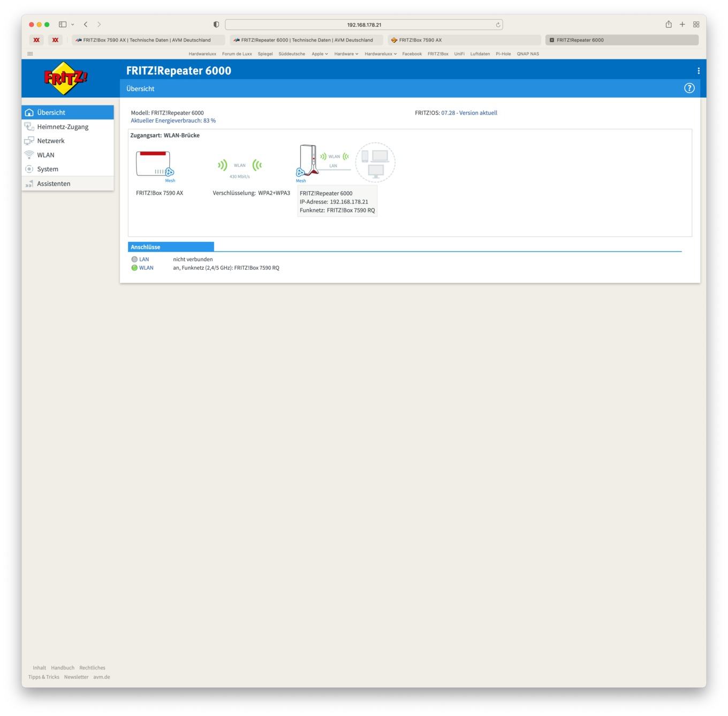This screenshot has height=716, width=728.
Task: Open the bookmarks grid icon in favorites bar
Action: 30,54
